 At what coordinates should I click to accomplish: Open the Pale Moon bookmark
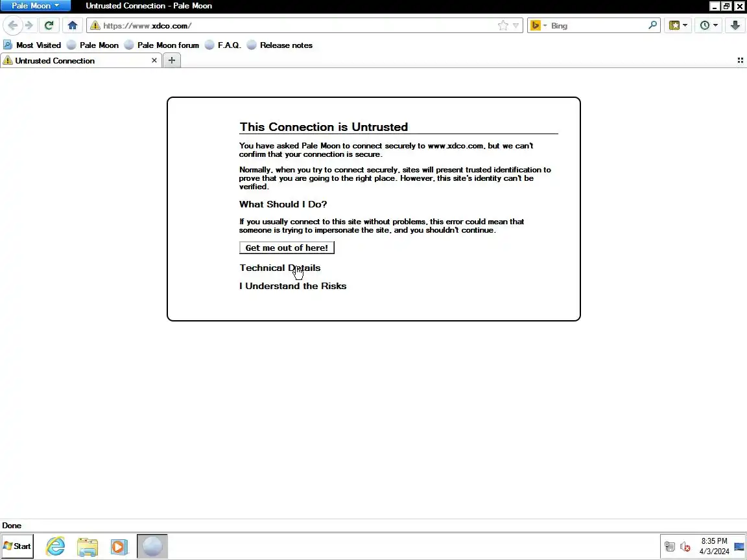(x=93, y=45)
